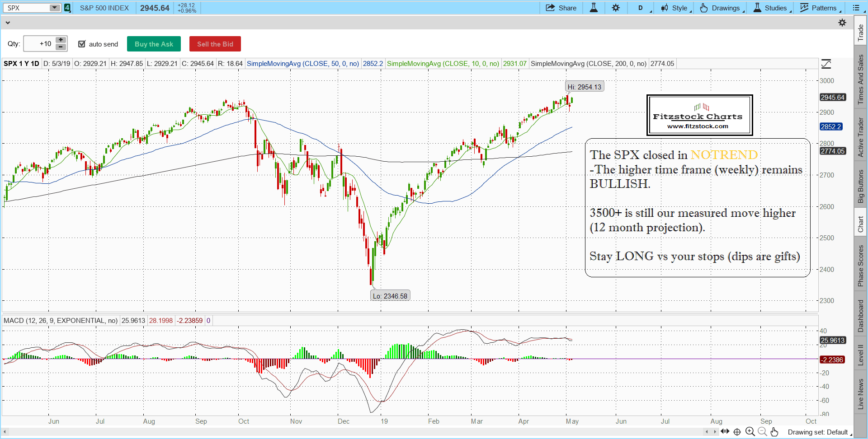Collapse the trade bar with chevron

[x=8, y=23]
